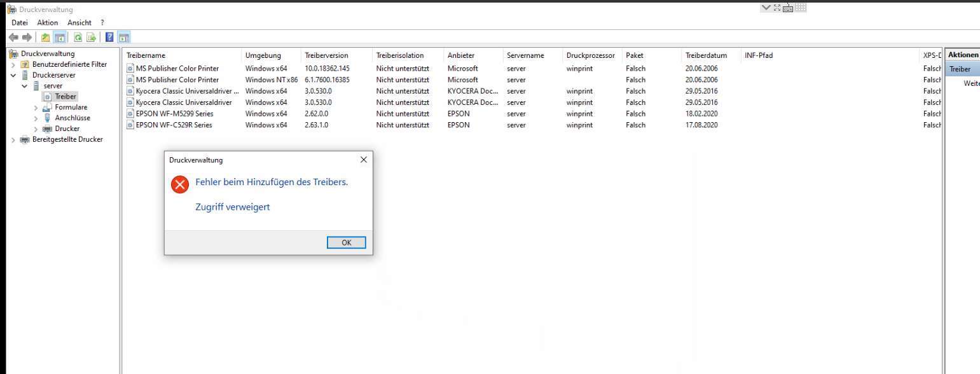Click the Treiber header in Aktionen pane

tap(962, 69)
